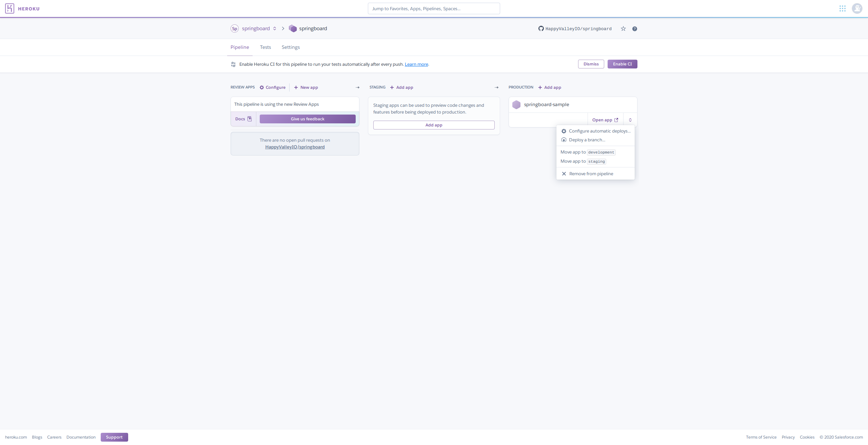Click the arrow between Staging and Production
This screenshot has height=445, width=868.
click(497, 87)
